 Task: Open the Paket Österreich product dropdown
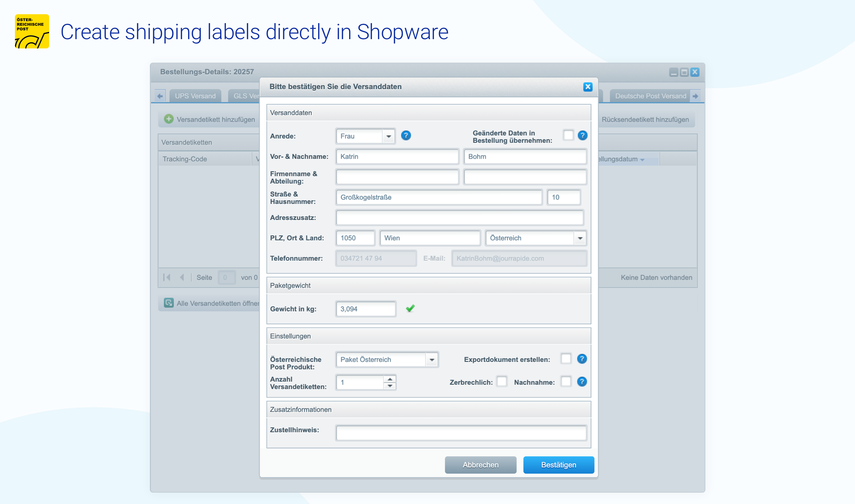click(x=432, y=359)
